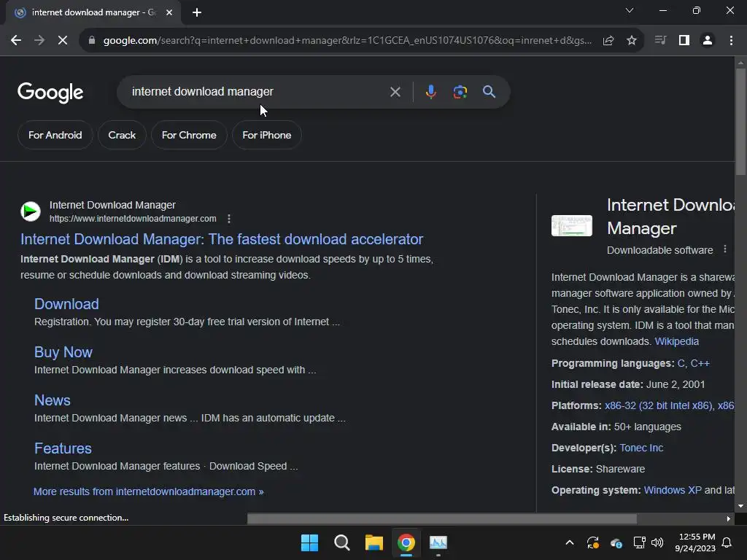Image resolution: width=747 pixels, height=560 pixels.
Task: Click the horizontal scrollbar right arrow
Action: (729, 518)
